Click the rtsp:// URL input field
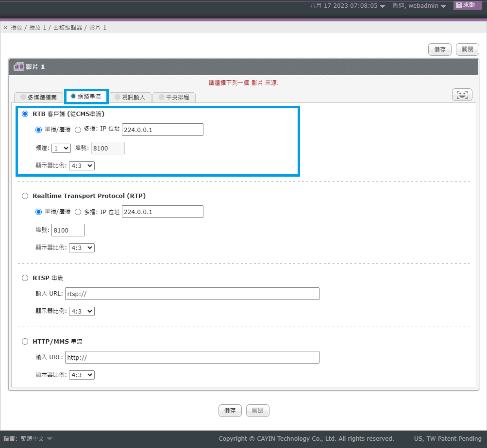 coord(192,294)
